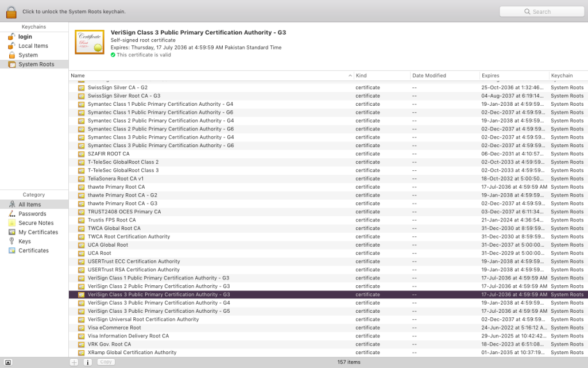Click the Secure Notes yellow note icon
The image size is (588, 368).
[x=11, y=223]
